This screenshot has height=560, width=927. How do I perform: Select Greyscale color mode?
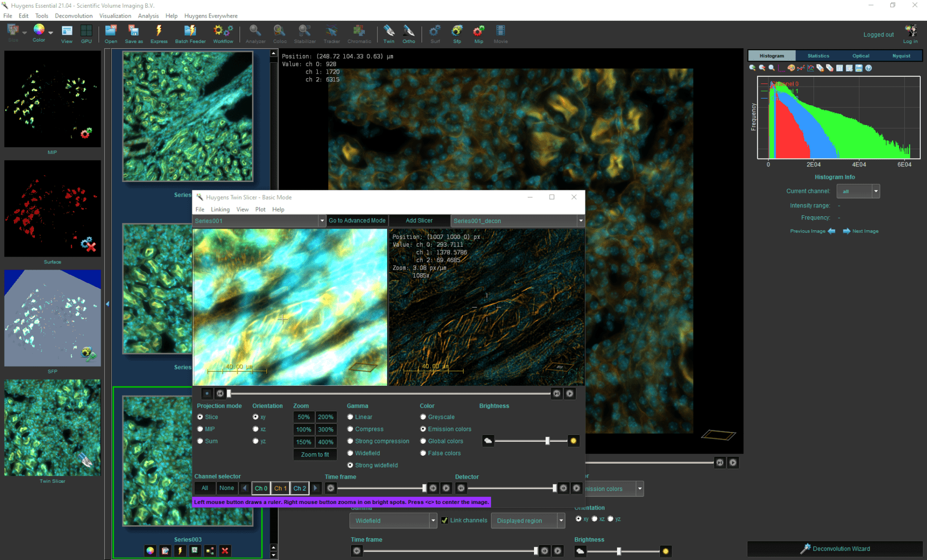[424, 417]
